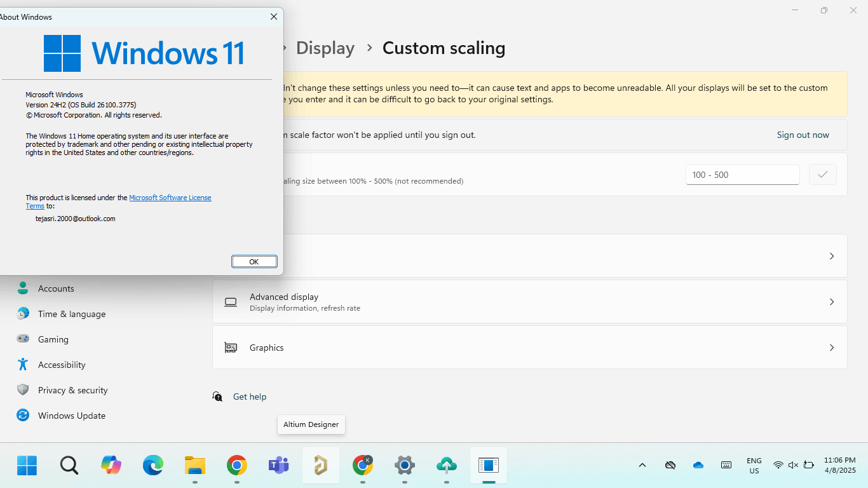Image resolution: width=868 pixels, height=488 pixels.
Task: Click the Gaming controller icon in the sidebar
Action: 23,339
